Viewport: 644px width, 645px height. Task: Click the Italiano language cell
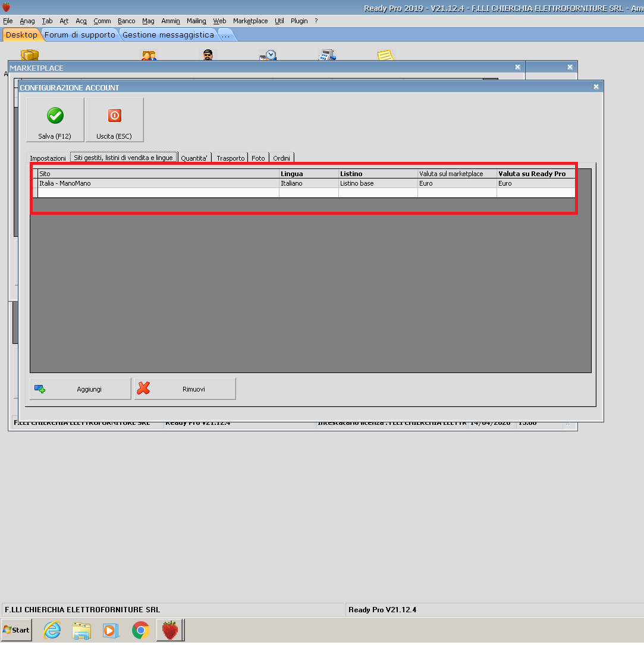tap(309, 183)
